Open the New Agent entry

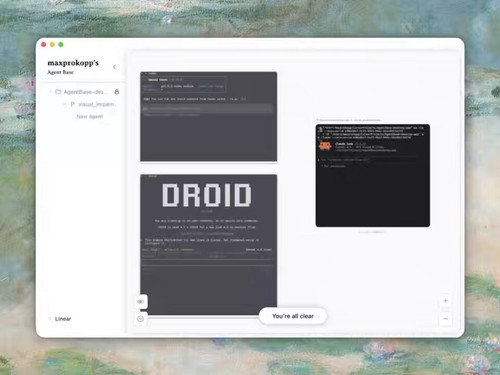click(x=90, y=117)
